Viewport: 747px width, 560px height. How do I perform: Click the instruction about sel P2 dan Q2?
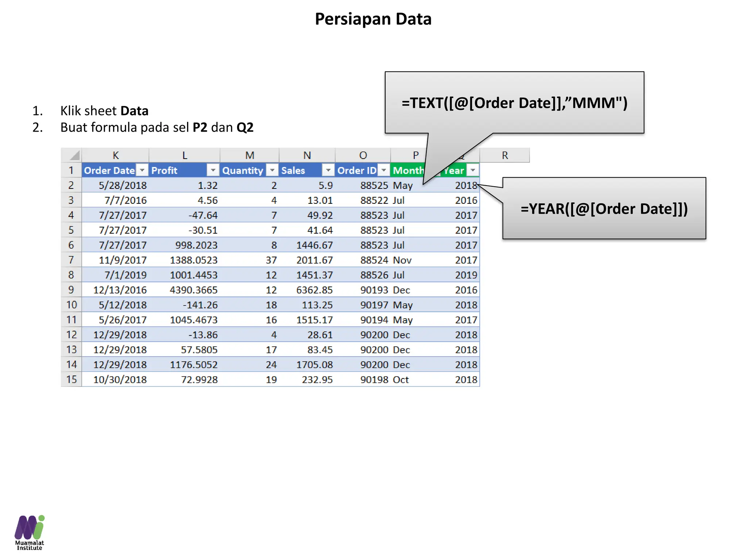157,127
